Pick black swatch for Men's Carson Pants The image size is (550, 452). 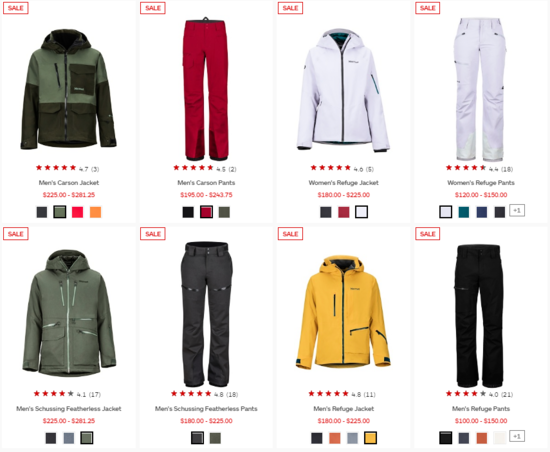coord(188,212)
